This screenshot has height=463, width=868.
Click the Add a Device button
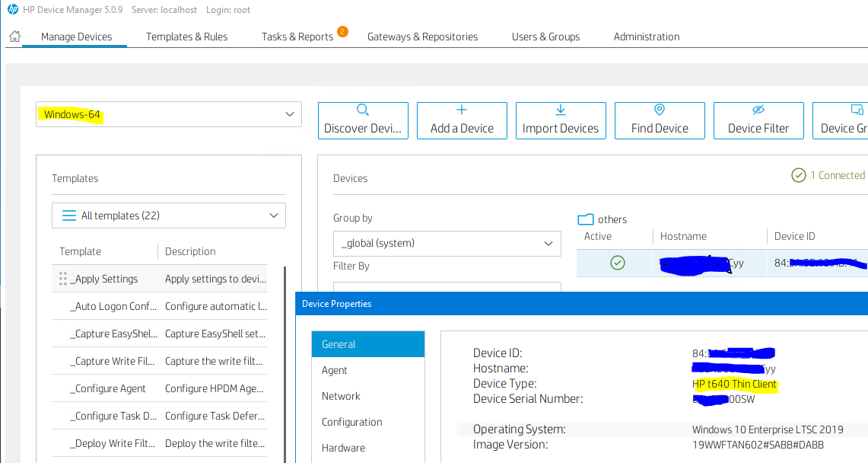[x=463, y=120]
